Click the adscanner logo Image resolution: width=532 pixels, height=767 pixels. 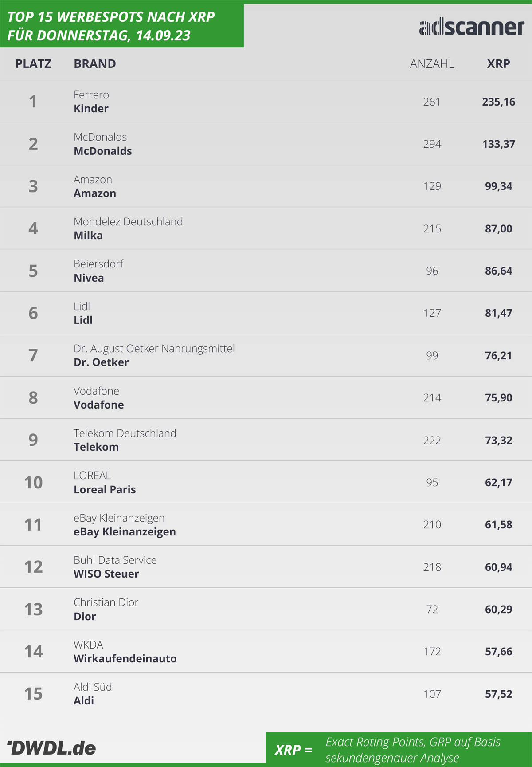(x=472, y=27)
